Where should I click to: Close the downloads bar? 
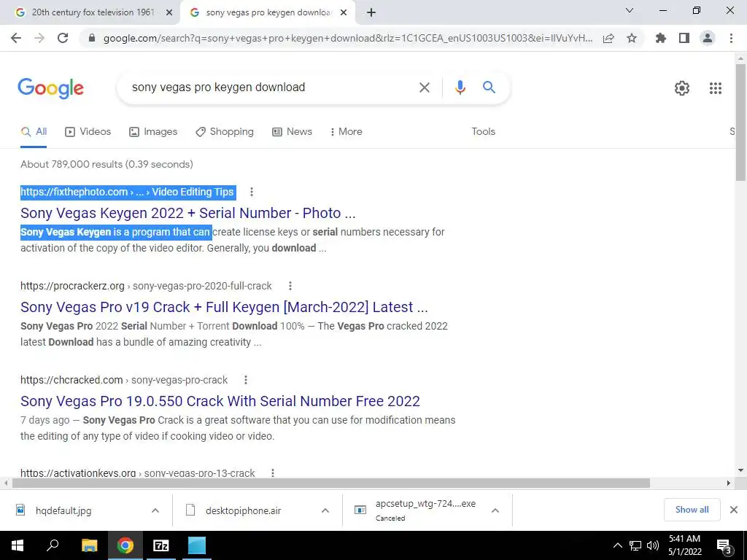[734, 510]
